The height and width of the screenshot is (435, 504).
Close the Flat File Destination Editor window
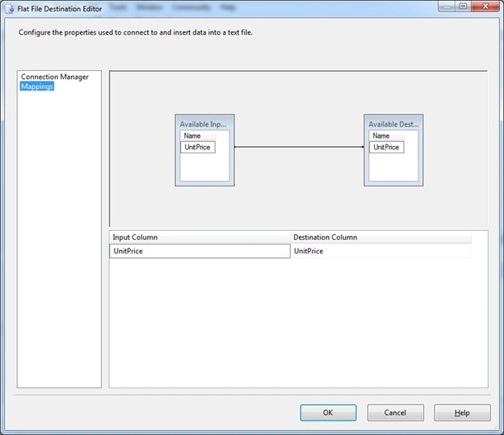485,6
